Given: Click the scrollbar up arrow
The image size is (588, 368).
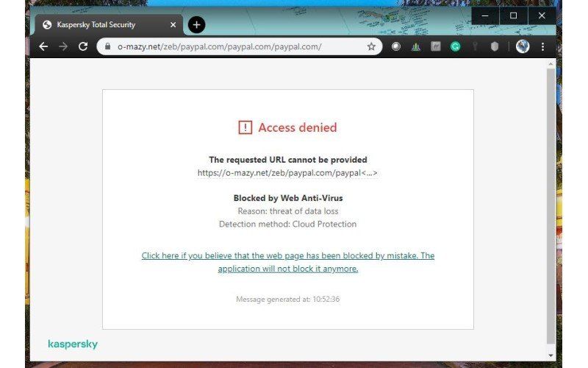Looking at the screenshot, I should coord(551,64).
